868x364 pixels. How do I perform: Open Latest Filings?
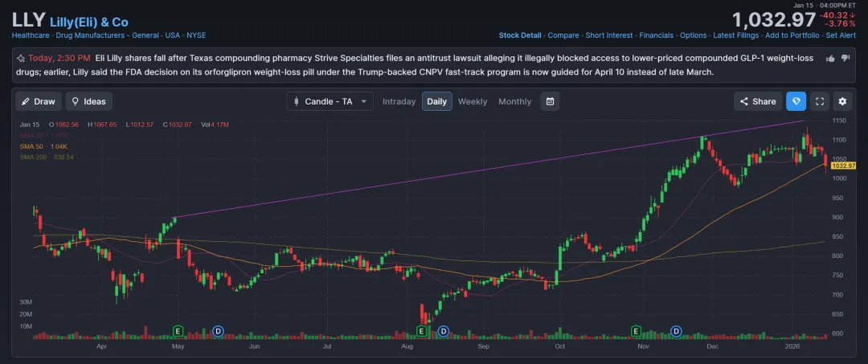click(735, 35)
